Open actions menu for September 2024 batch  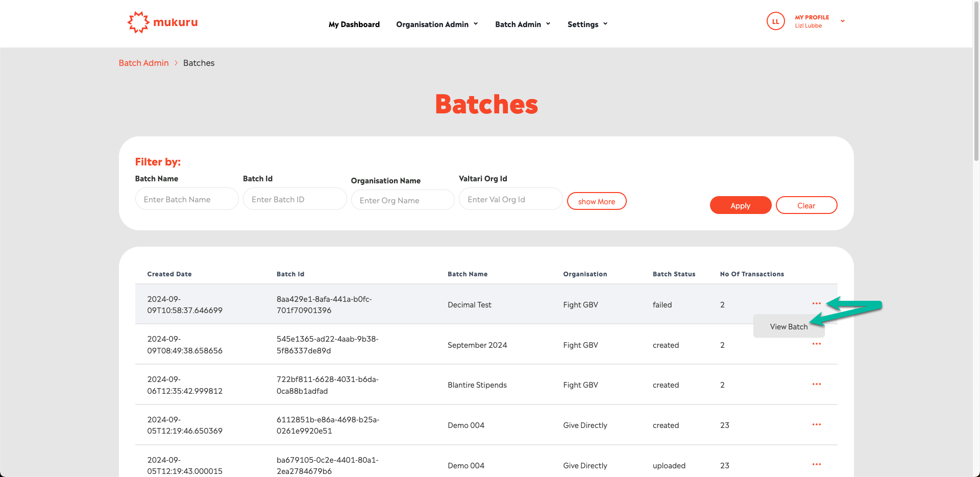816,344
